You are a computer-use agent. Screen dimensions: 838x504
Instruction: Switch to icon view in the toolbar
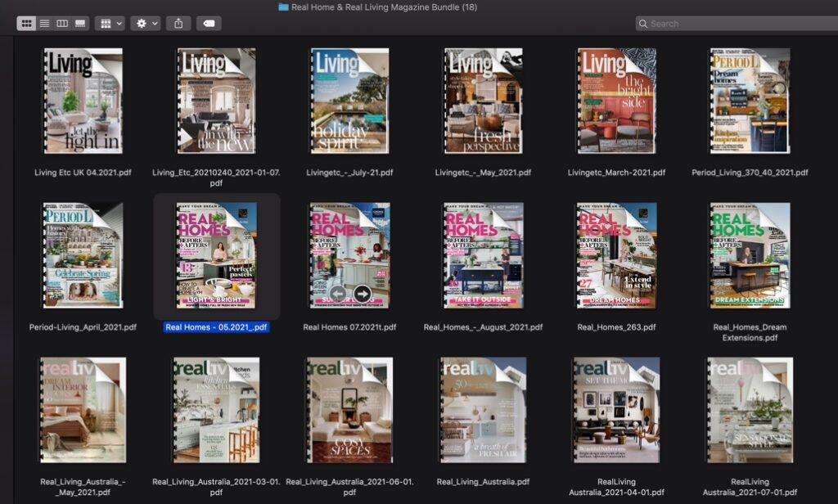29,23
